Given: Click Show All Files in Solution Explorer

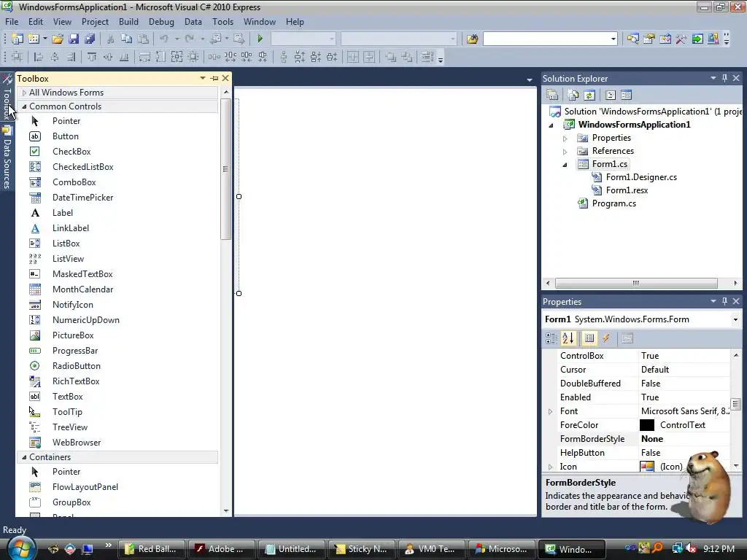Looking at the screenshot, I should pos(573,96).
